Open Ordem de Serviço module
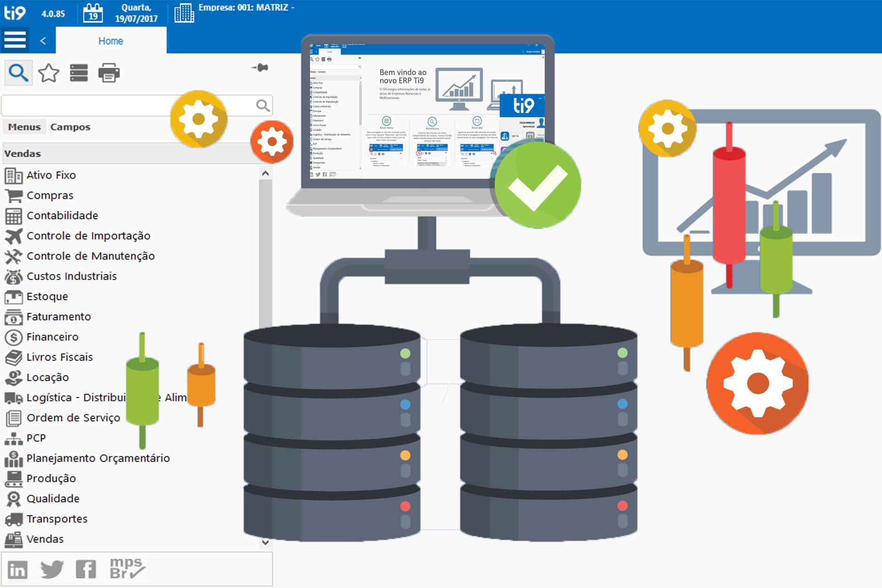The height and width of the screenshot is (588, 882). pos(73,418)
